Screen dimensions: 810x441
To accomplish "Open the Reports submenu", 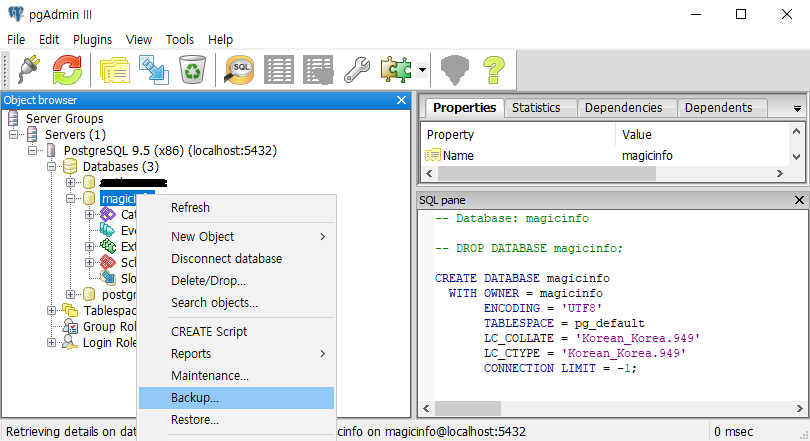I will 237,354.
